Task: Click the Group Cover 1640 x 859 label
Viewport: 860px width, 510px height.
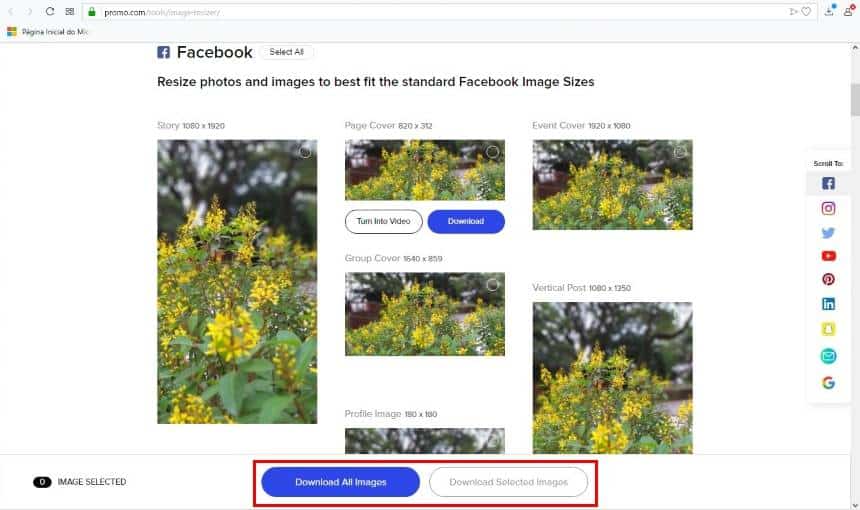Action: (393, 258)
